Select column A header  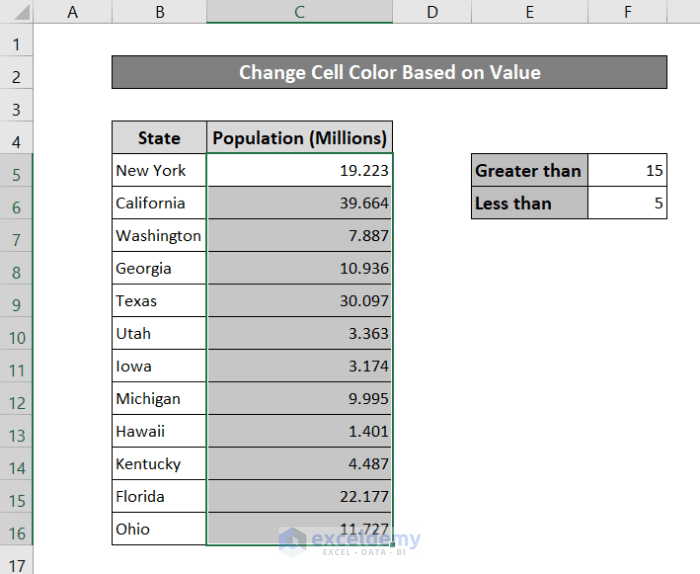tap(73, 12)
